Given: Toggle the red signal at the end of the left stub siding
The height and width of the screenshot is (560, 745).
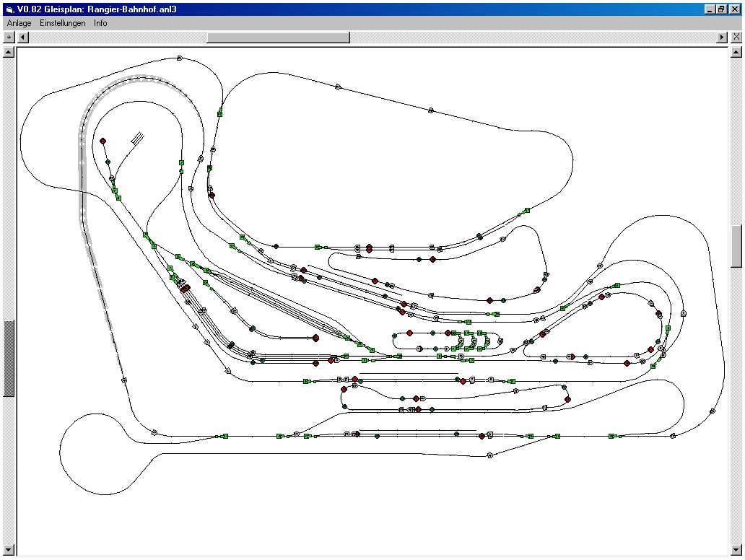Looking at the screenshot, I should pyautogui.click(x=315, y=338).
